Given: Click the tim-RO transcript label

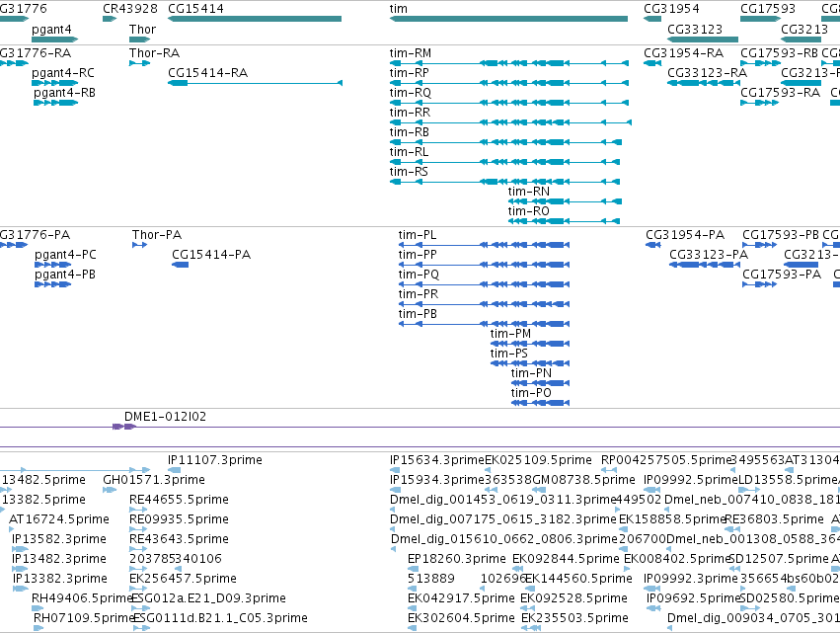Looking at the screenshot, I should point(529,211).
